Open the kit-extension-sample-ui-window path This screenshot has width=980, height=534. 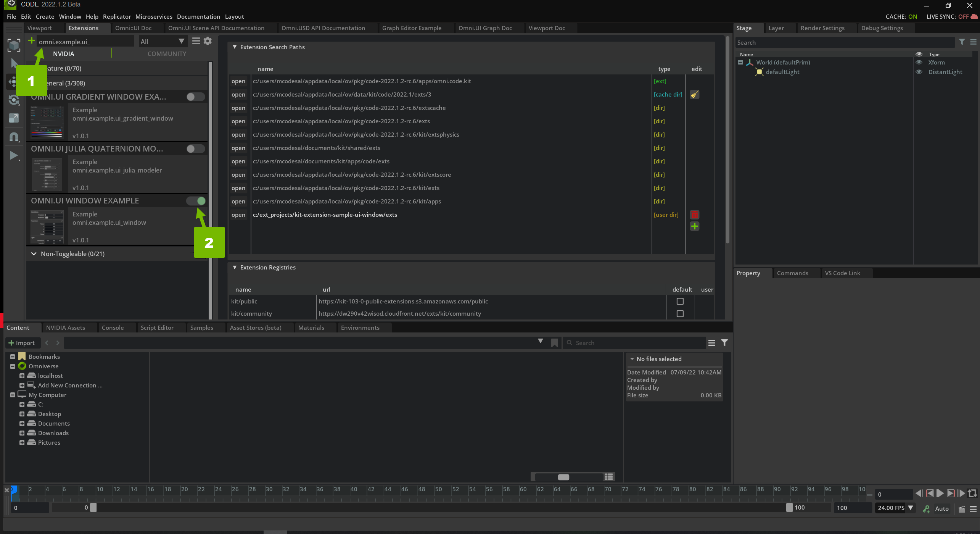238,215
